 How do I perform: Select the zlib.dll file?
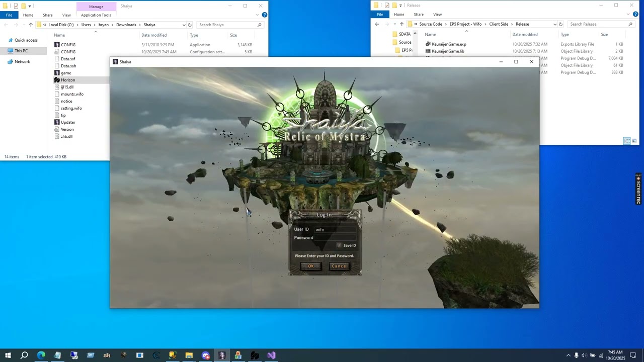coord(66,136)
